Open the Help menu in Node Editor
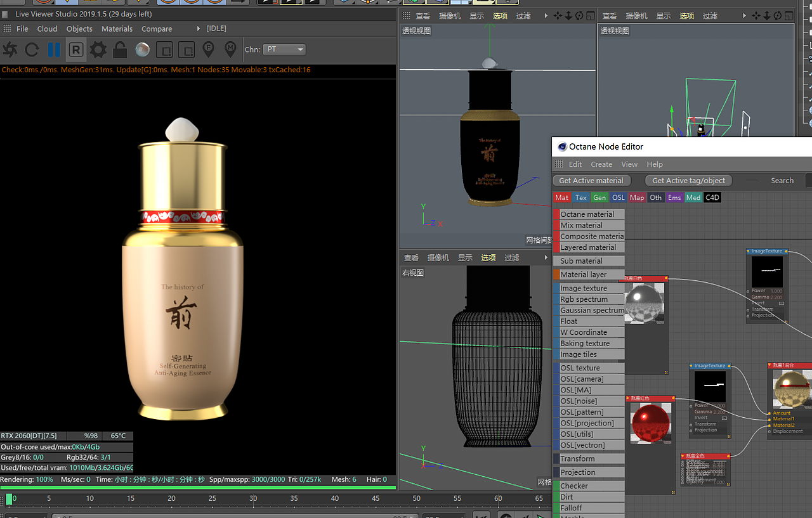812x518 pixels. click(655, 164)
